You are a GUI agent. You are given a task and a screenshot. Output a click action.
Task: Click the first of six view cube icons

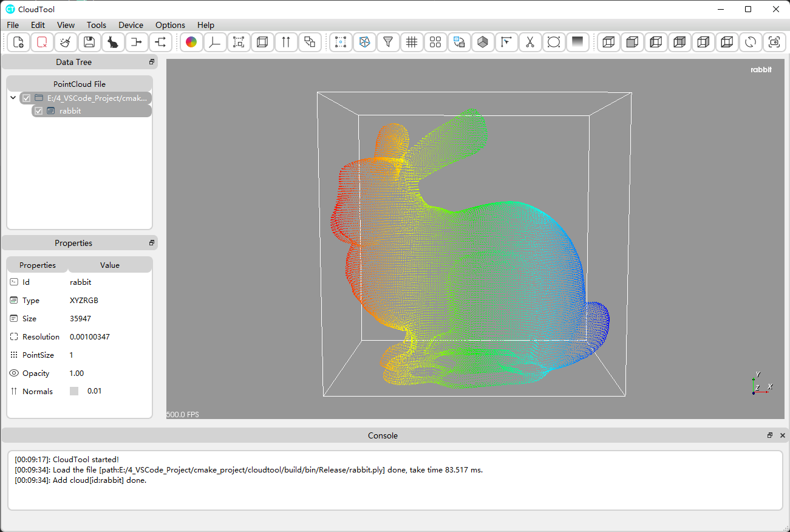pos(608,42)
